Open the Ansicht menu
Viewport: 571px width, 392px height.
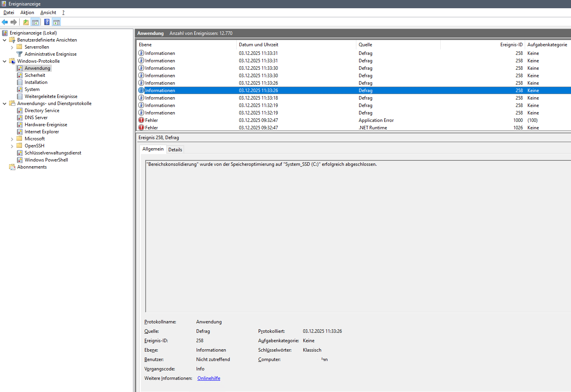point(48,13)
